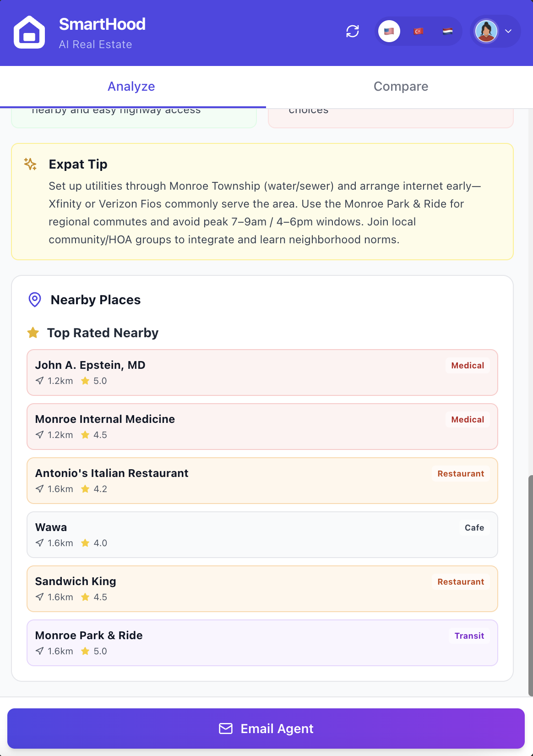The image size is (533, 756).
Task: Click the SmartHood home logo
Action: click(x=29, y=31)
